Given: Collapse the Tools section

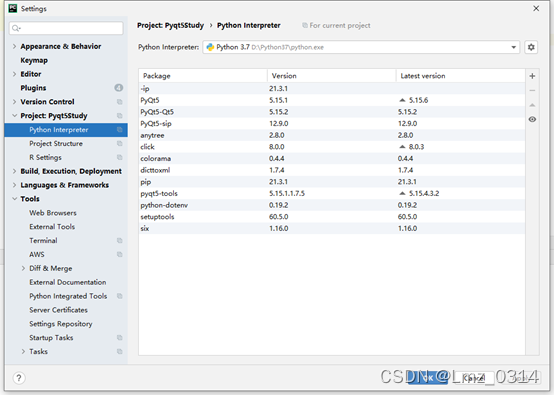Looking at the screenshot, I should click(14, 199).
